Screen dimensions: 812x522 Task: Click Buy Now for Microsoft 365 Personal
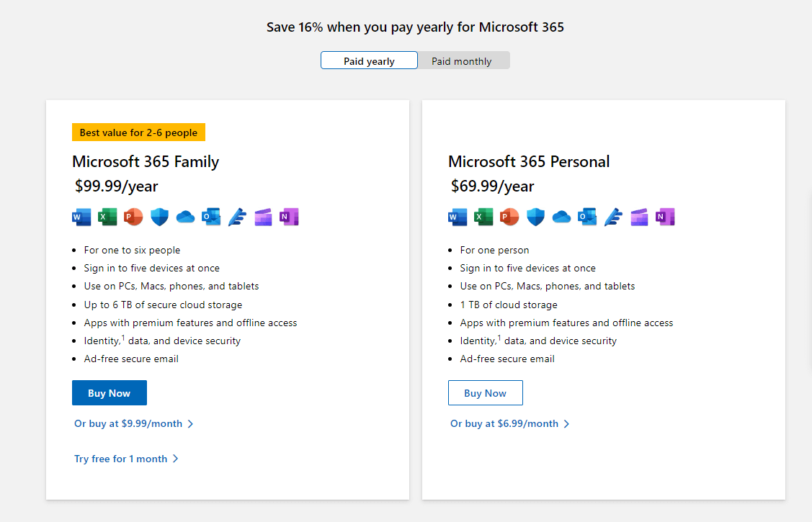pyautogui.click(x=485, y=392)
